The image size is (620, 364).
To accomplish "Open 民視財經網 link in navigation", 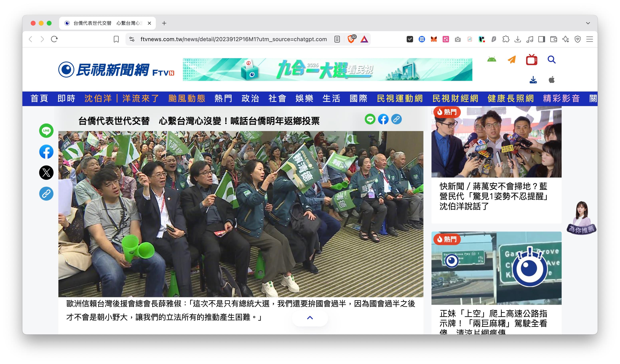I will 455,98.
